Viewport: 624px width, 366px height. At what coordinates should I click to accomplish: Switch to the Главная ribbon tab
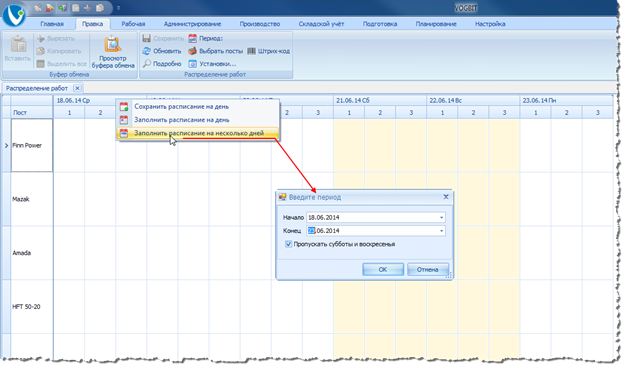52,24
